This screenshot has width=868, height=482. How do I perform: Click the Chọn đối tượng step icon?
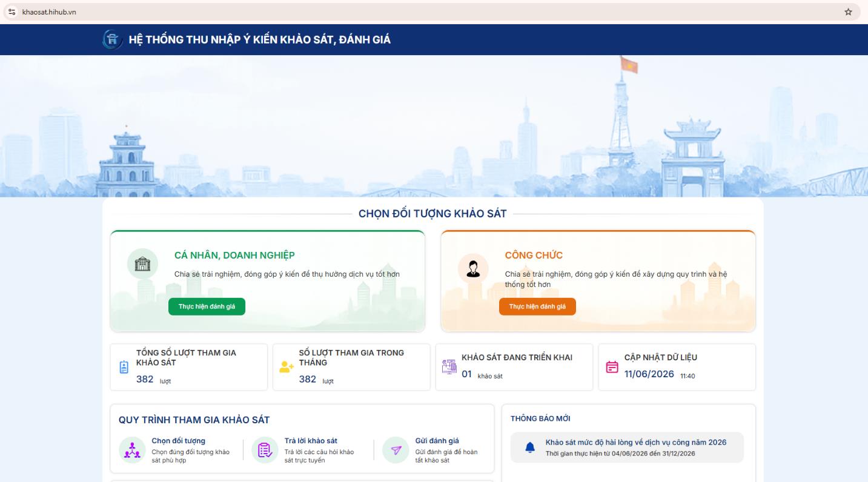(132, 451)
